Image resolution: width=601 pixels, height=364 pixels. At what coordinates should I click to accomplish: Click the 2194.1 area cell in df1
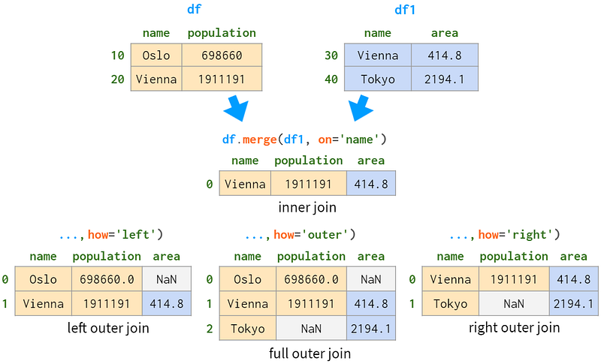coord(445,80)
